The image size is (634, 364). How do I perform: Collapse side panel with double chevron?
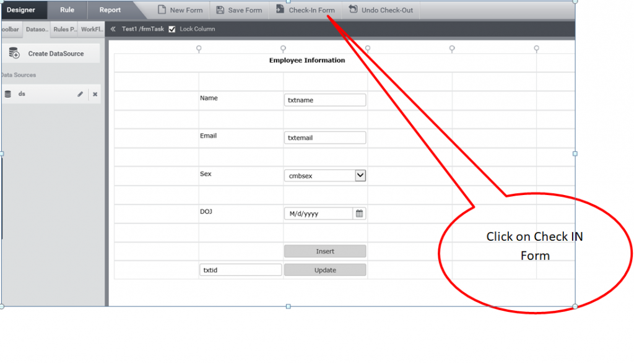click(113, 28)
